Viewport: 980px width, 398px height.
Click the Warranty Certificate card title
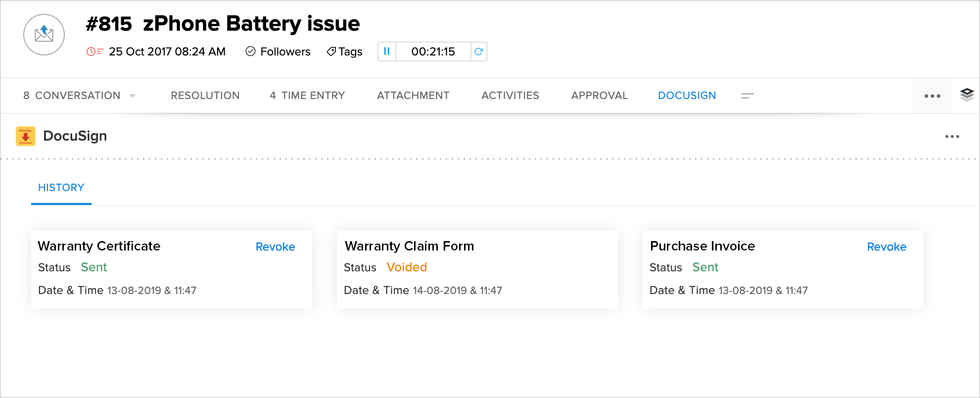[99, 246]
